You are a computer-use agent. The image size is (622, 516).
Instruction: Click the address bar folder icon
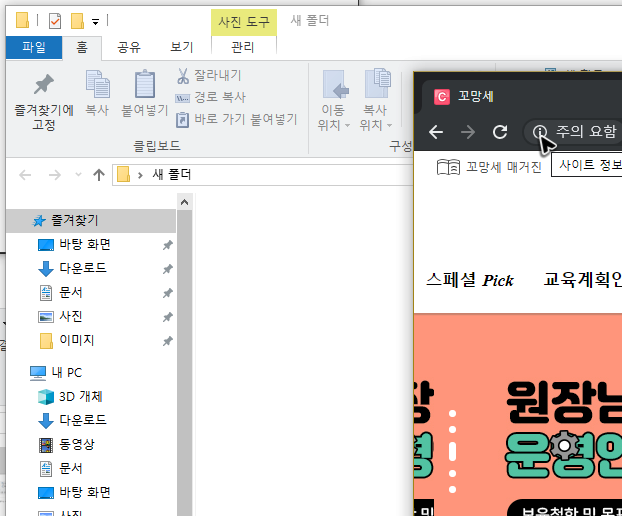[x=123, y=175]
